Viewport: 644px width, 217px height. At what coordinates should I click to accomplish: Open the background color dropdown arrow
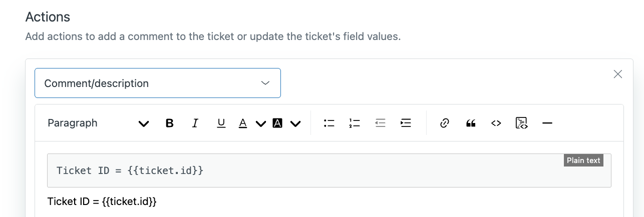pyautogui.click(x=295, y=123)
